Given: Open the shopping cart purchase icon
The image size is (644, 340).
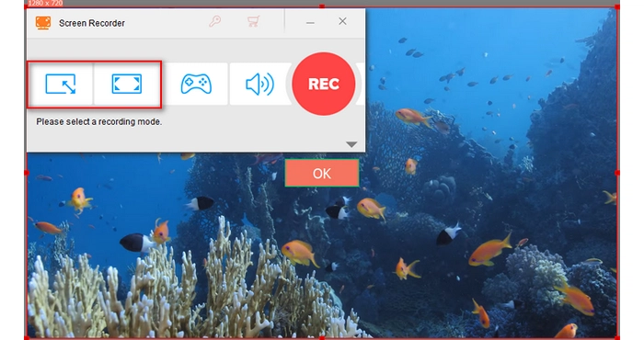Looking at the screenshot, I should coord(253,21).
